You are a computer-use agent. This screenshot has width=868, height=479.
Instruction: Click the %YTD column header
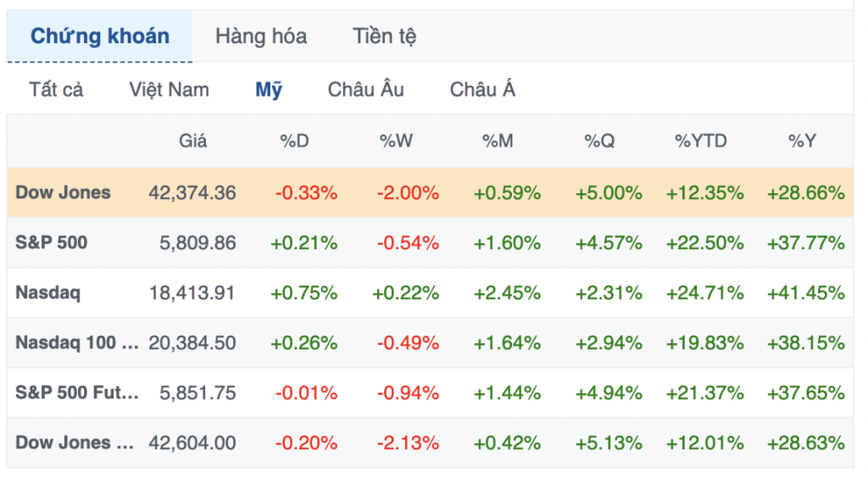click(x=701, y=142)
